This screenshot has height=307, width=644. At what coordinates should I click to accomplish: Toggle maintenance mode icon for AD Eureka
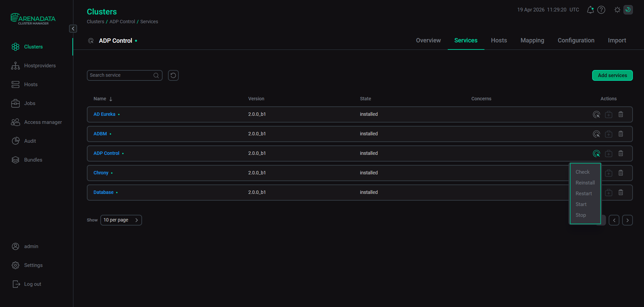point(609,114)
